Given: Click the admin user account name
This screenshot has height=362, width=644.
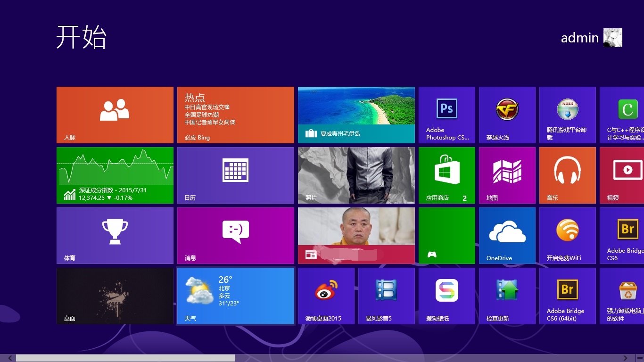Looking at the screenshot, I should (x=579, y=38).
